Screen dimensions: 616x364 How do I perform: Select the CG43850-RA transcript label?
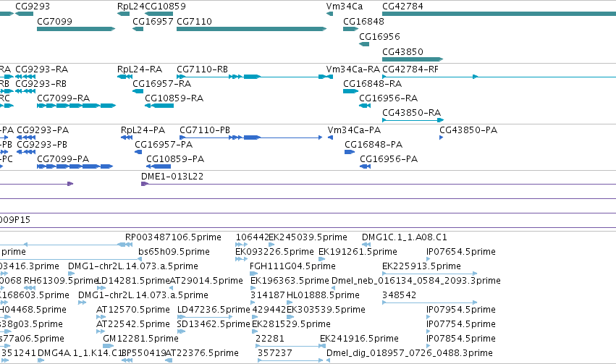[411, 113]
